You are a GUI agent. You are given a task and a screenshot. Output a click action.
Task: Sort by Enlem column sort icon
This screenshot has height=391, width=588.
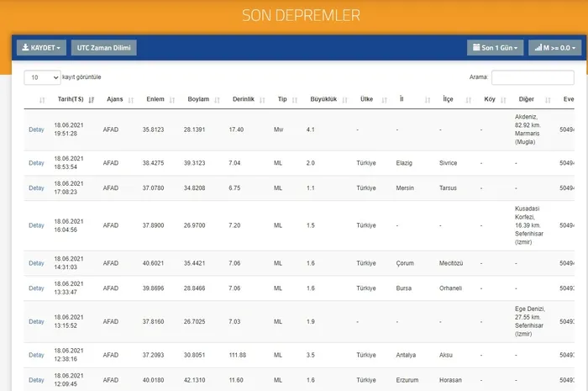pos(172,100)
